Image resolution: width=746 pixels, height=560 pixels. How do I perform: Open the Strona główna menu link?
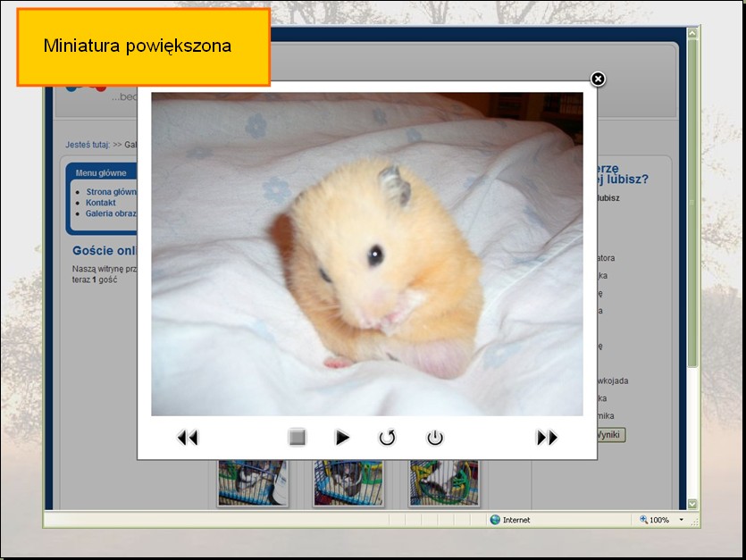(x=111, y=191)
